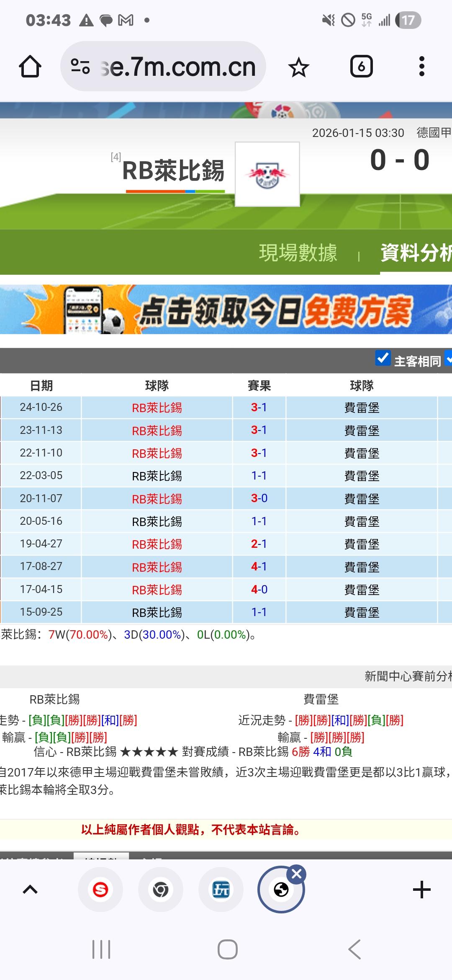Open the blue 玩 app shortcut
The height and width of the screenshot is (980, 452).
click(221, 889)
